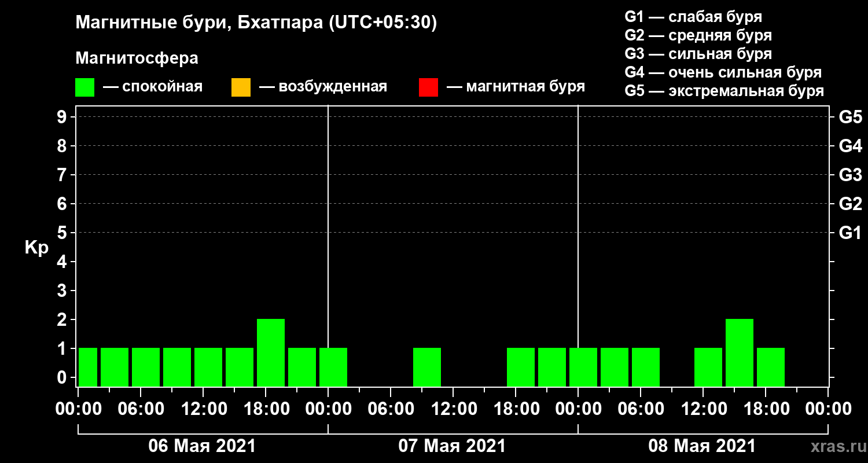
Task: Click the — возбужденная legend label
Action: (323, 87)
